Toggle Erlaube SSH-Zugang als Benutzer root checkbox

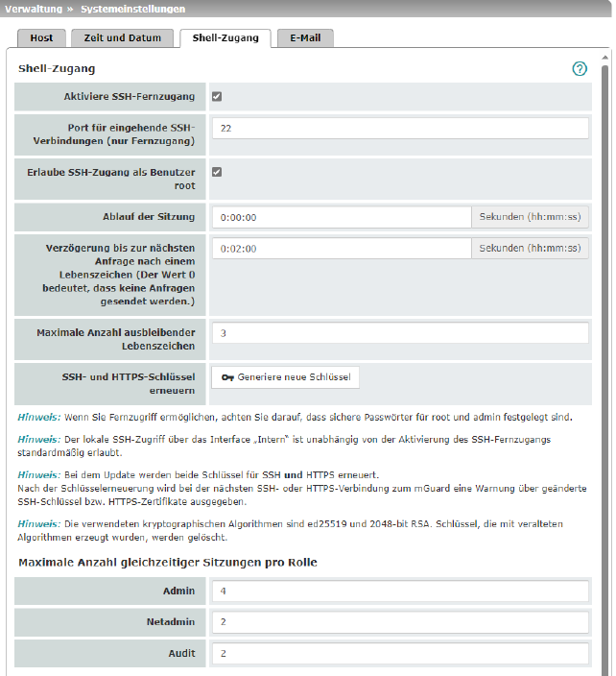(217, 172)
